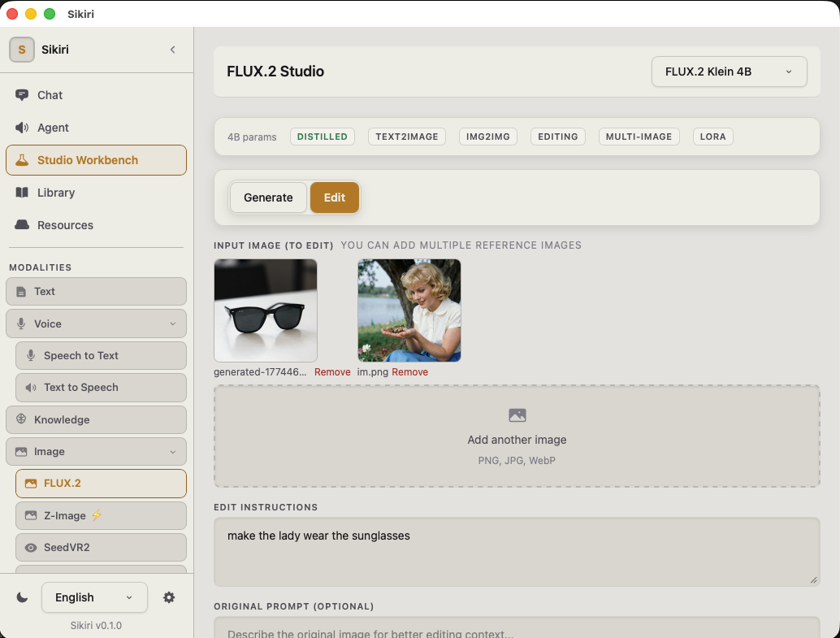Click the Edit Instructions resize handle
Screen dimensions: 840x638
coord(813,579)
